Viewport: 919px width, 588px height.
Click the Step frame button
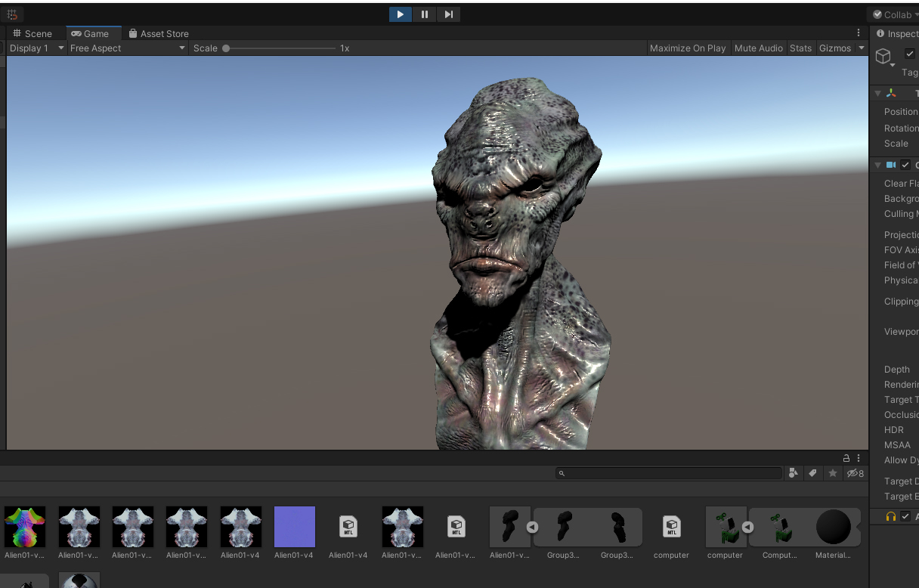(448, 14)
